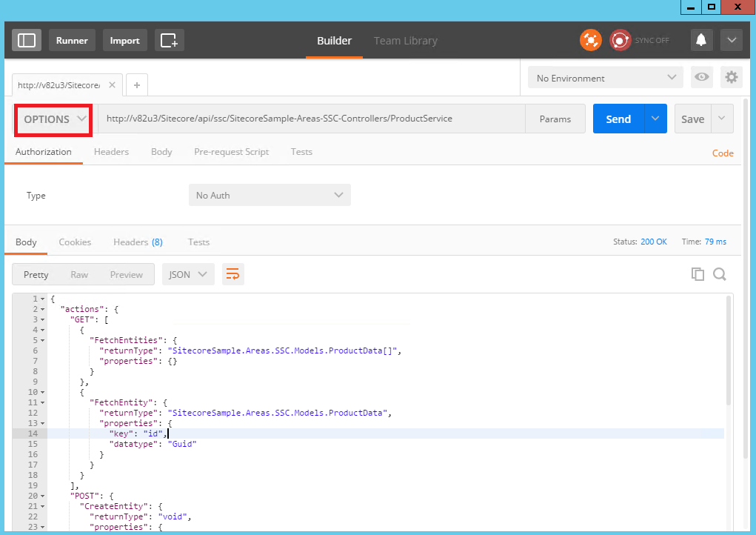Click the "Guid" datatype value
This screenshot has height=535, width=756.
tap(182, 444)
